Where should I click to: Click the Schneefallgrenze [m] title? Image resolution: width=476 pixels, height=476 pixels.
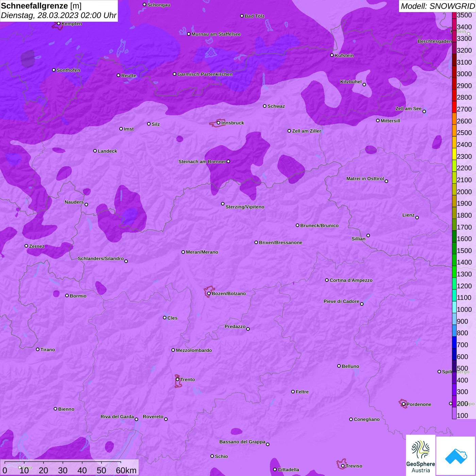click(41, 6)
